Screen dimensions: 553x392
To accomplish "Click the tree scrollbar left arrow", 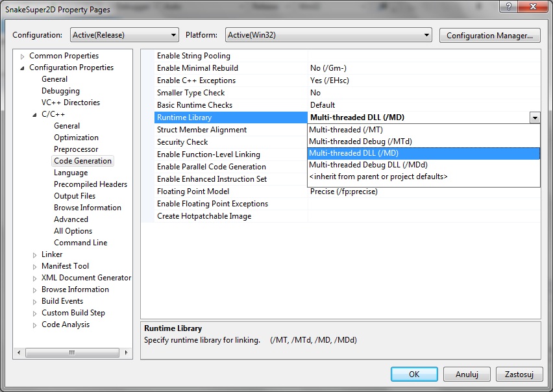I will click(x=19, y=352).
